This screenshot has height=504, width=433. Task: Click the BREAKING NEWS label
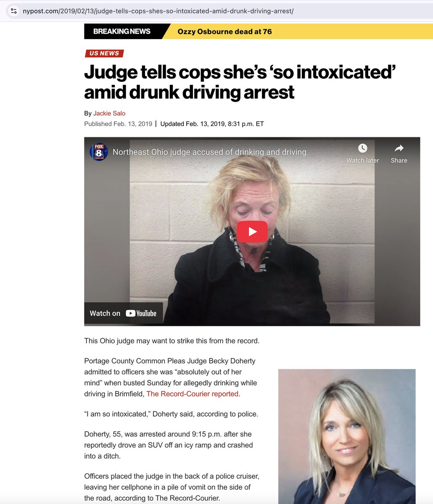122,31
